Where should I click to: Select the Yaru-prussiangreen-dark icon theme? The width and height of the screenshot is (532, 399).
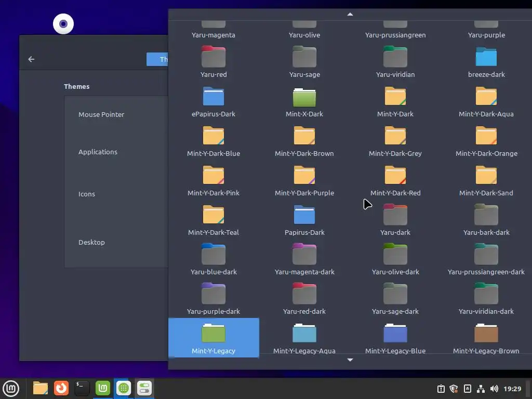coord(486,259)
